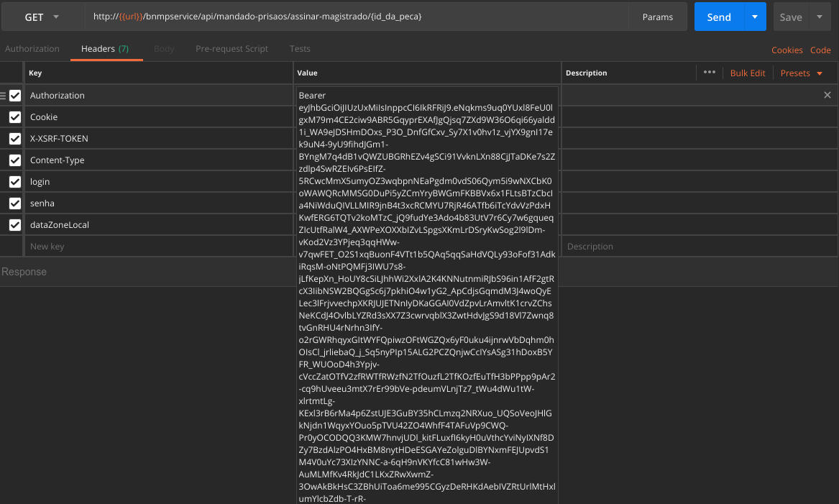The image size is (839, 504).
Task: Click the Key column header
Action: click(x=35, y=73)
